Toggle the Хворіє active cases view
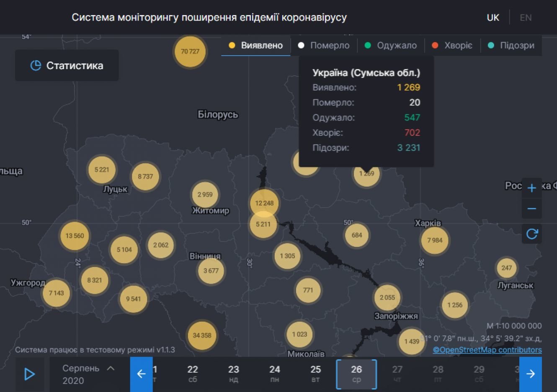Viewport: 557px width, 392px height. point(452,46)
